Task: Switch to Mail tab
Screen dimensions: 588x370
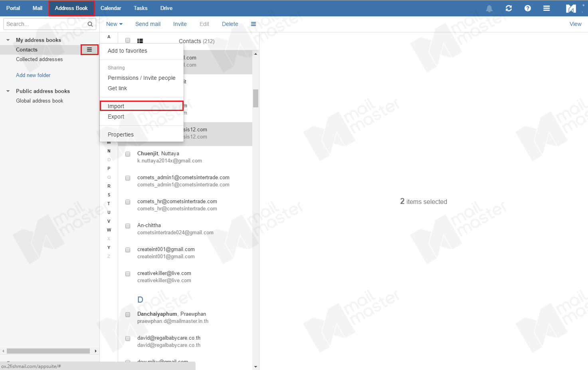Action: click(38, 8)
